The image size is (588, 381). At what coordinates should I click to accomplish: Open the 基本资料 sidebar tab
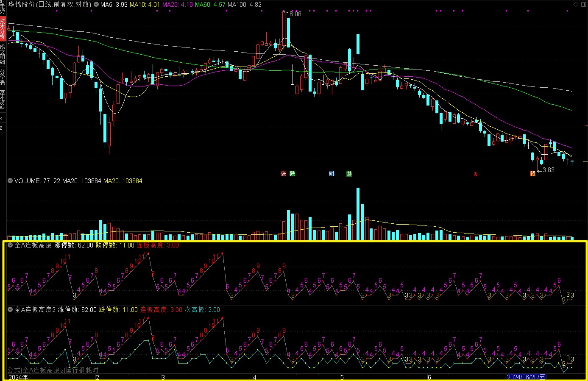click(3, 100)
